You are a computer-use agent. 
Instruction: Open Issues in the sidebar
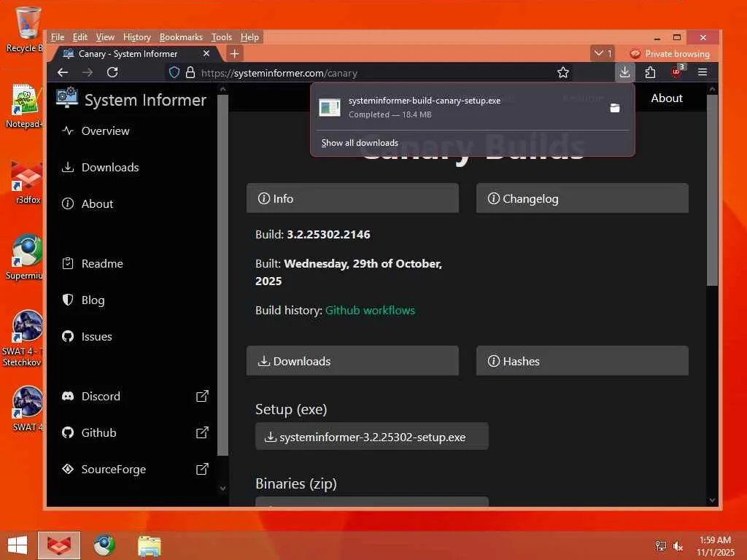pos(97,337)
